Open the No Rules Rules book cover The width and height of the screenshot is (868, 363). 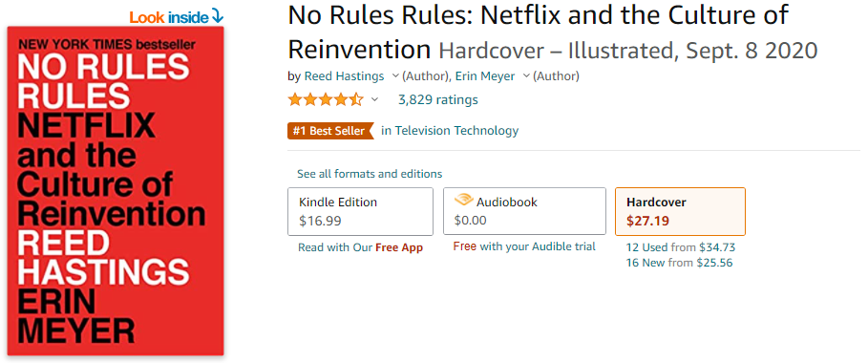pos(116,191)
